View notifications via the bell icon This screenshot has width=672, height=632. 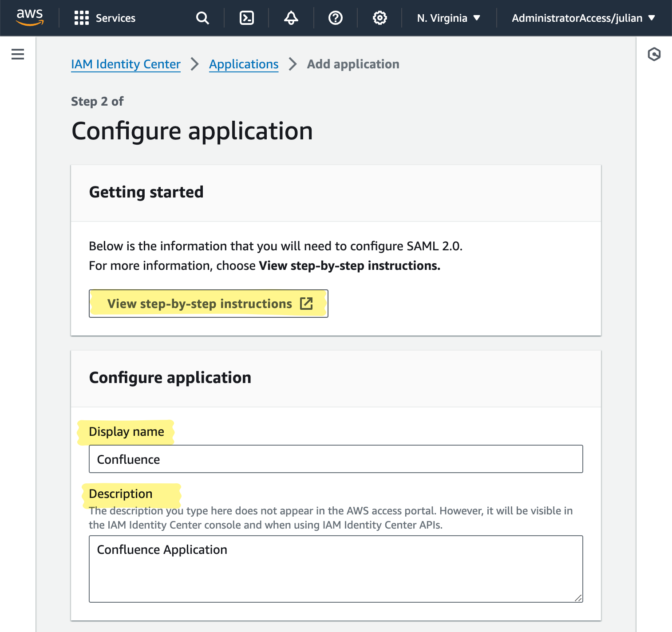coord(291,18)
